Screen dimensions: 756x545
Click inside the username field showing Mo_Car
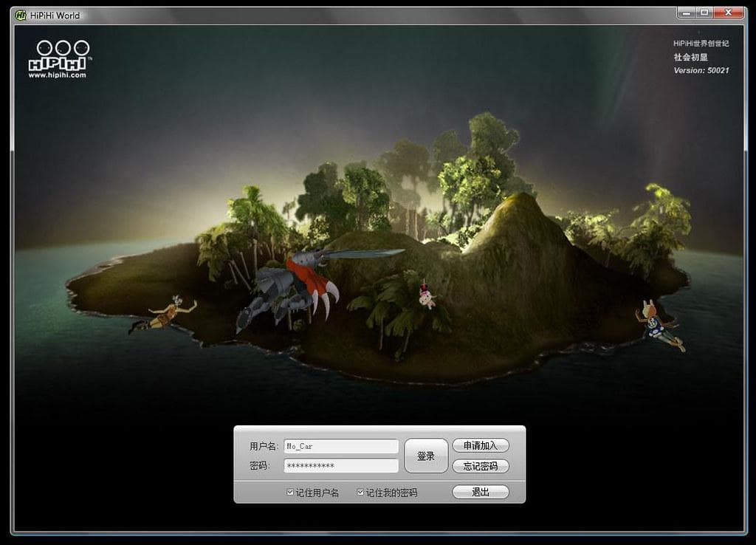pos(340,445)
